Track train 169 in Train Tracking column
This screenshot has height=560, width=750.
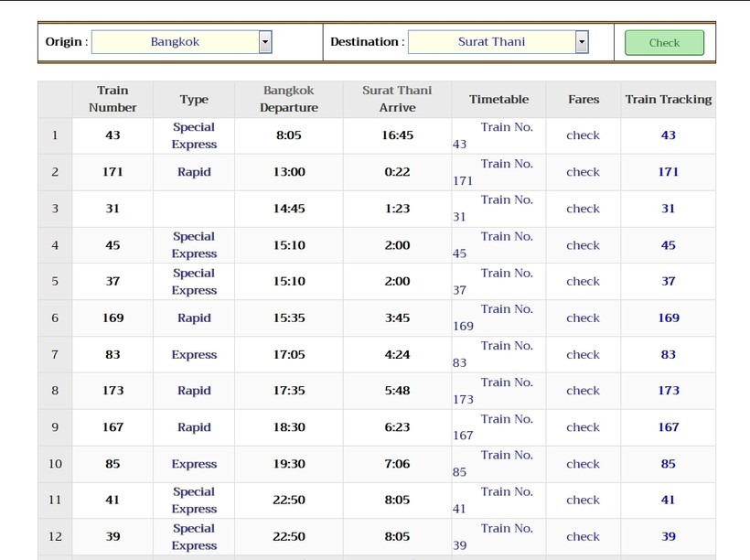[x=668, y=318]
